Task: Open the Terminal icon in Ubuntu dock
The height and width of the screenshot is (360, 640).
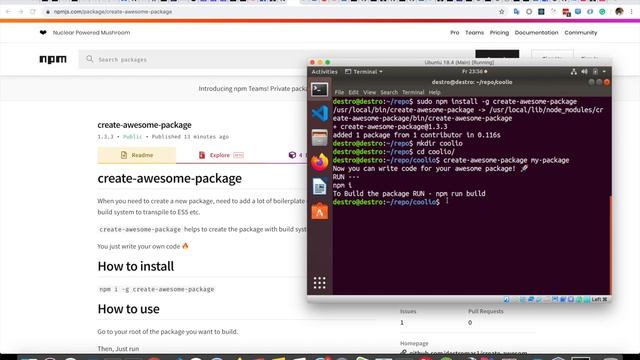Action: (x=320, y=89)
